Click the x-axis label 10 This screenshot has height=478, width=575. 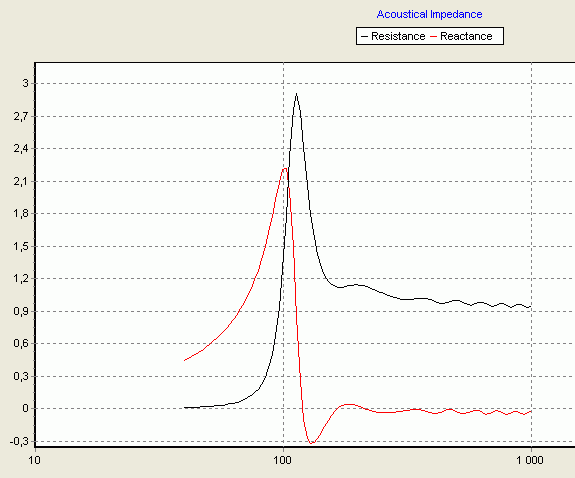coord(34,460)
